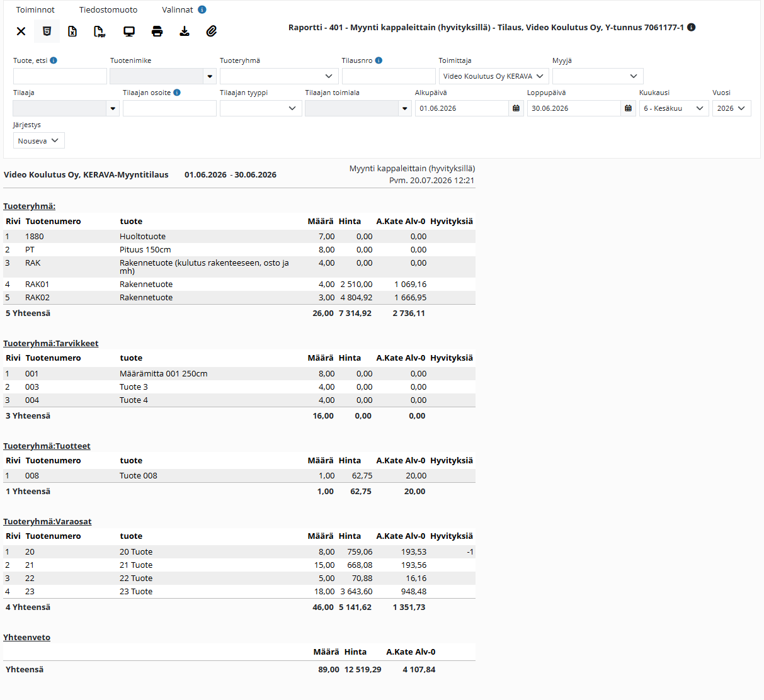Change Järjestys dropdown from Nouseva

38,141
